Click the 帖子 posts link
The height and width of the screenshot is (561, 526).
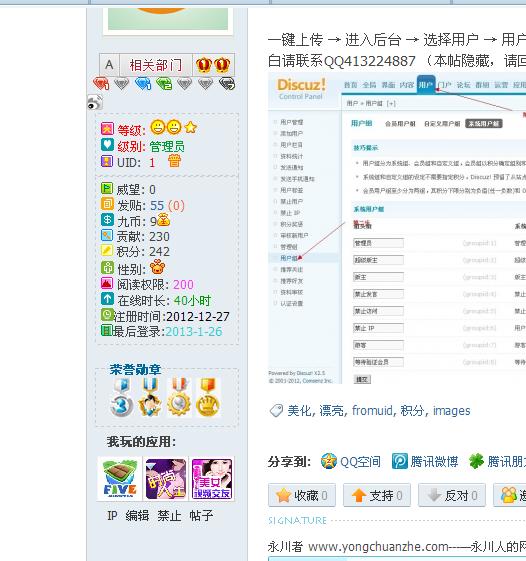click(201, 516)
